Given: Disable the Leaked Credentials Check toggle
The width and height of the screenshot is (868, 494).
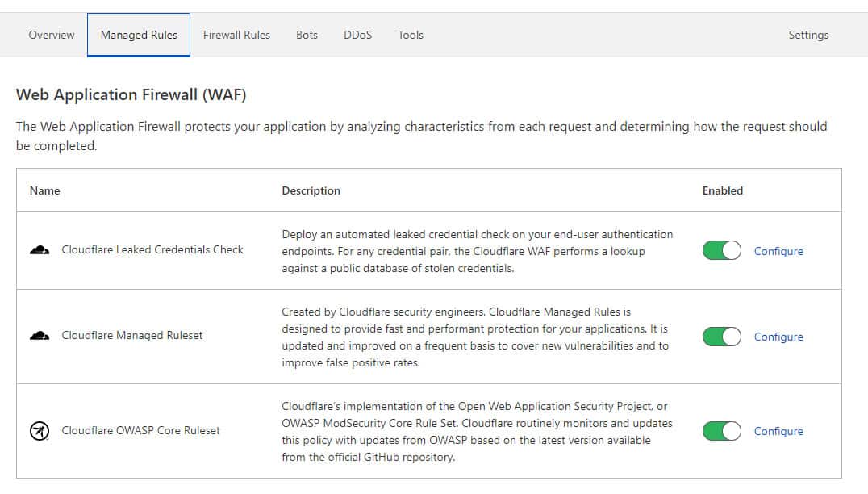Looking at the screenshot, I should (x=722, y=251).
